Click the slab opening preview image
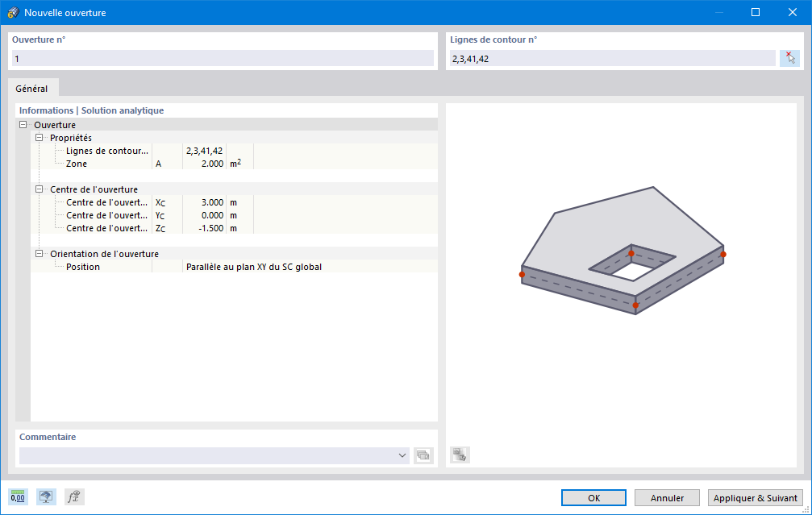This screenshot has width=812, height=515. pos(622,251)
